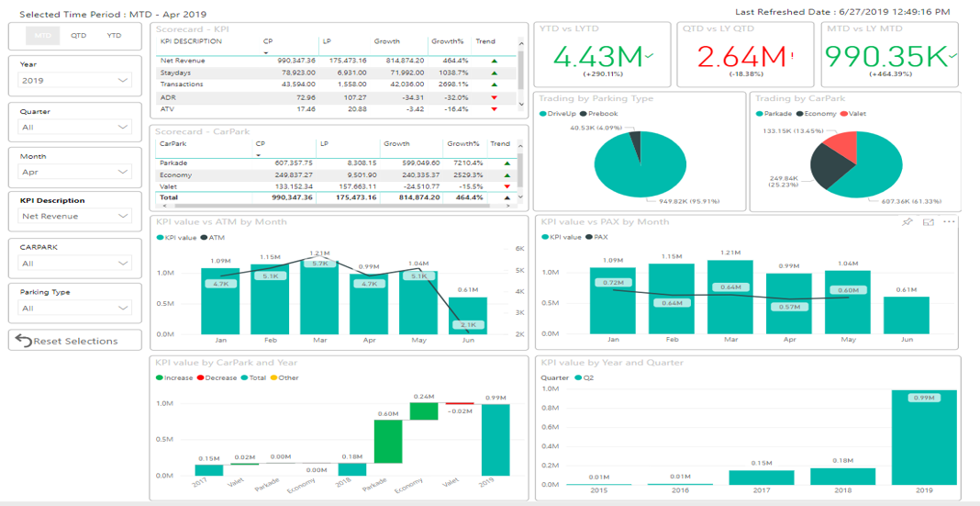Open more options on the PAX chart

[x=949, y=222]
